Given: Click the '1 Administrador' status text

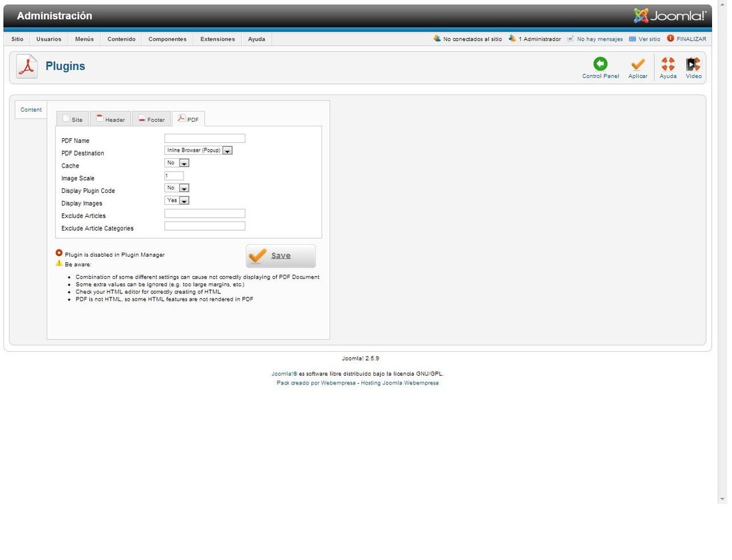Looking at the screenshot, I should pyautogui.click(x=540, y=39).
